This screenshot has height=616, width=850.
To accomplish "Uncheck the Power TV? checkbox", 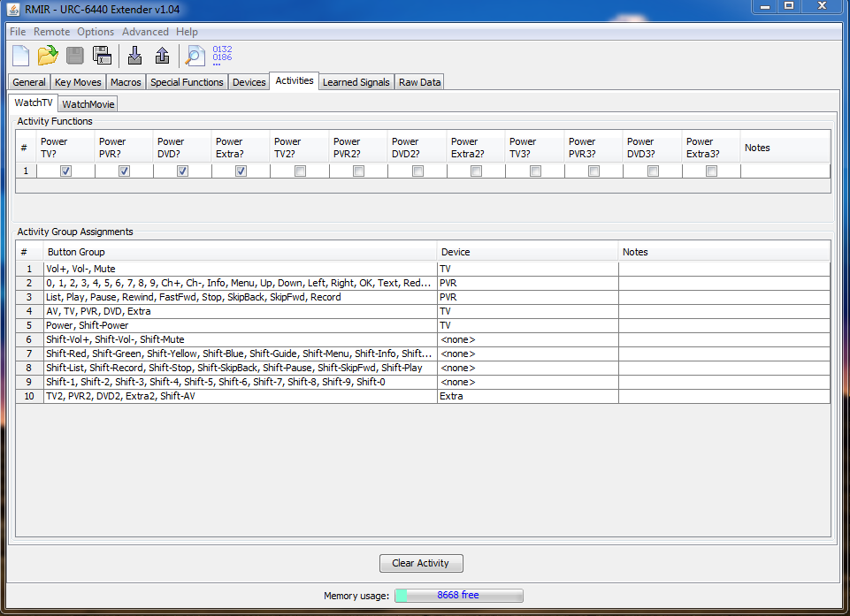I will [x=65, y=171].
